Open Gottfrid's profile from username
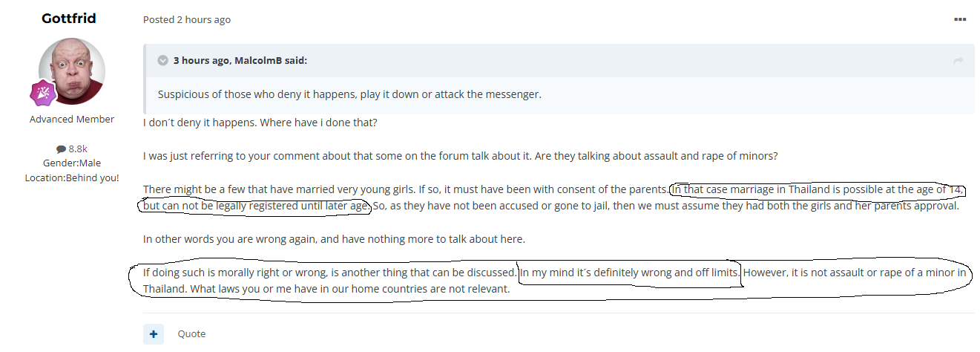Screen dimensions: 980x352 (69, 18)
